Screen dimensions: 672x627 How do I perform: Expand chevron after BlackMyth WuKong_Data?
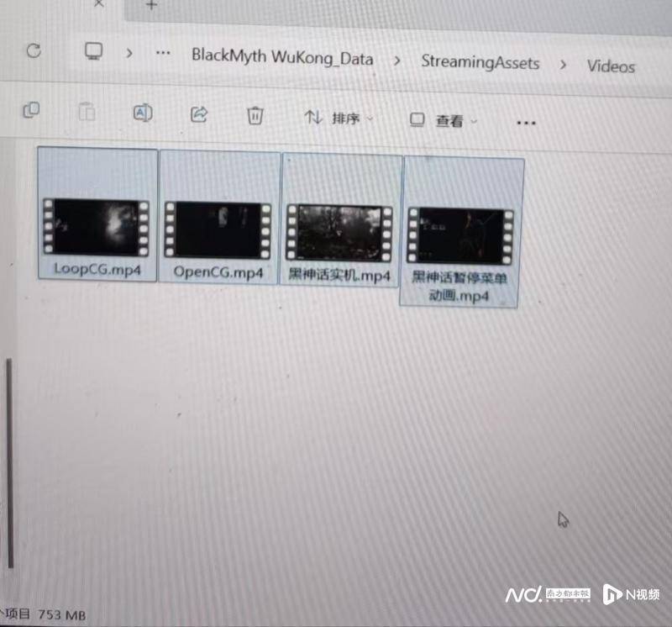pyautogui.click(x=396, y=61)
